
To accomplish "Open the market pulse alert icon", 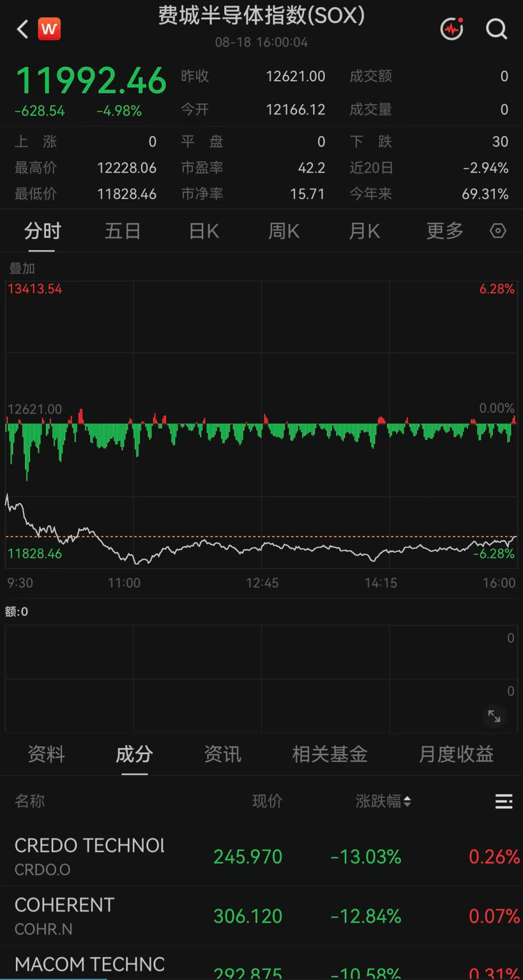I will 452,29.
